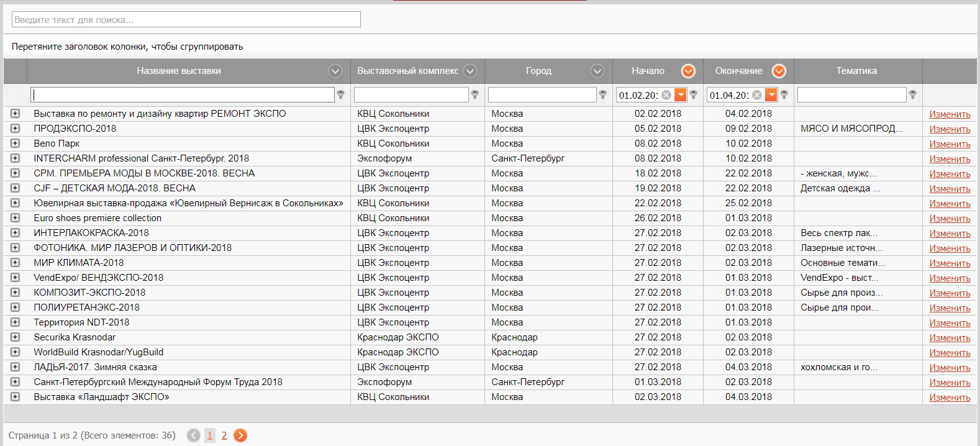Clear the Начало date filter value
Image resolution: width=980 pixels, height=446 pixels.
tap(666, 95)
